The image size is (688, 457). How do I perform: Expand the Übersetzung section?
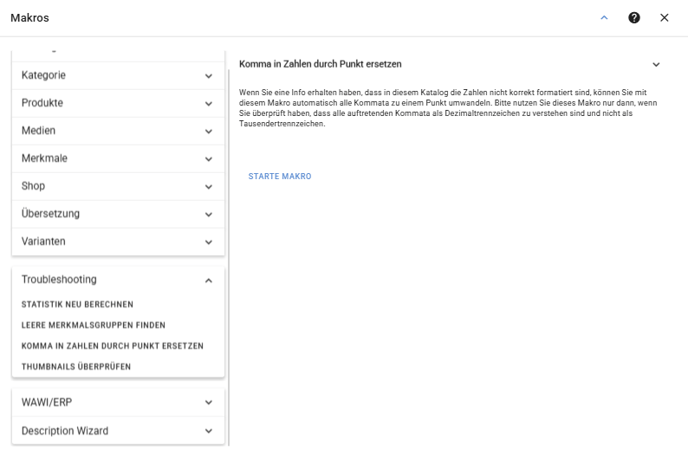click(118, 214)
